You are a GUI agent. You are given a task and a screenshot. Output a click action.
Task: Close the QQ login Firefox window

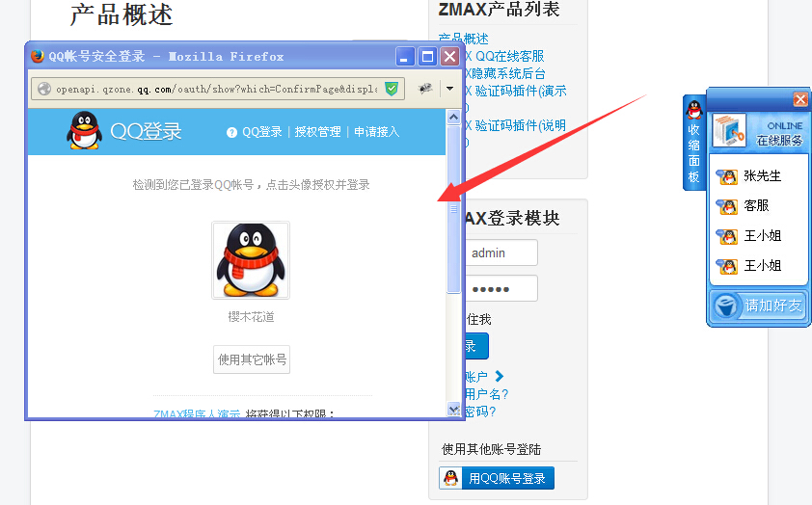[450, 57]
